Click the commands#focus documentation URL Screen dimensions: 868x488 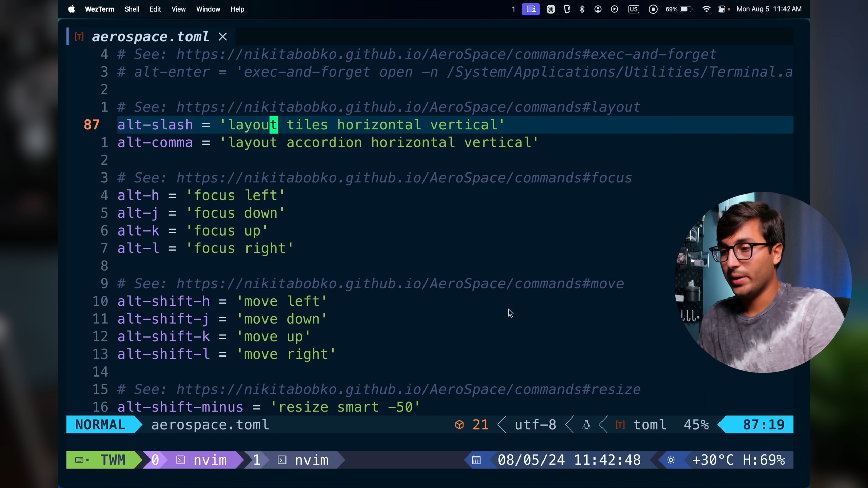click(403, 178)
